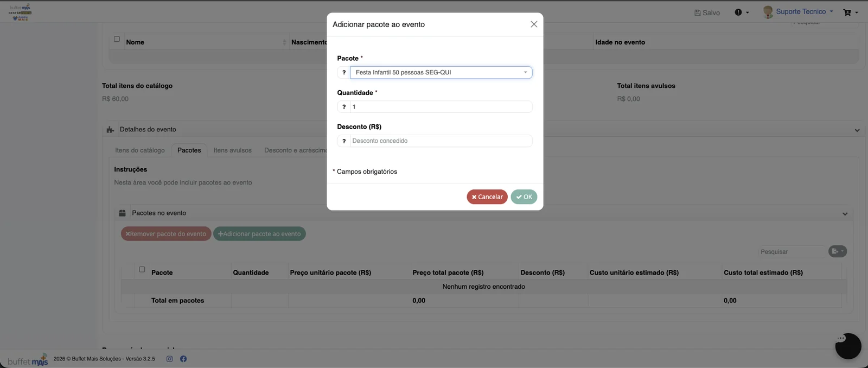Open the Pacote dropdown showing Festa Infantil 50 pessoas
Screen dimensions: 868x368
pos(441,73)
